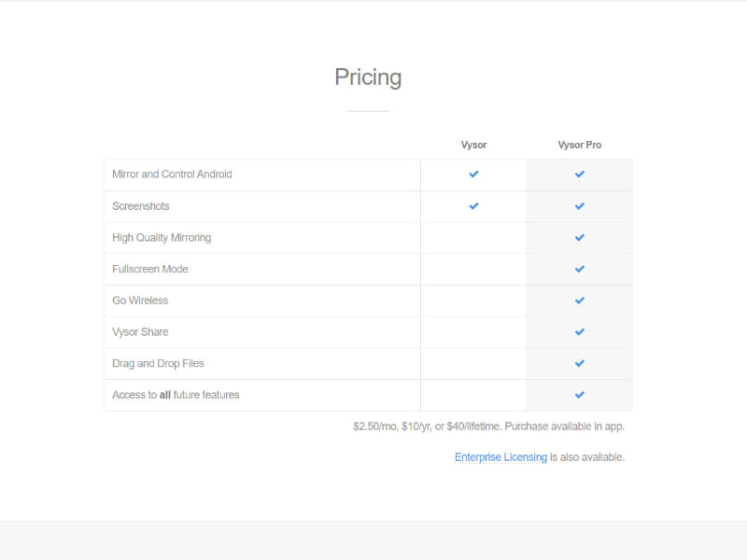Viewport: 747px width, 560px height.
Task: Click the Pricing heading
Action: click(x=368, y=77)
